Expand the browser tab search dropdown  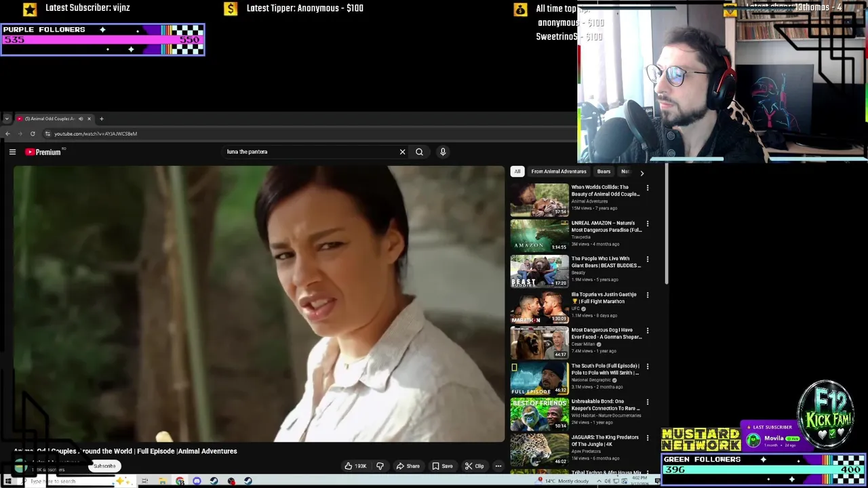pyautogui.click(x=7, y=119)
